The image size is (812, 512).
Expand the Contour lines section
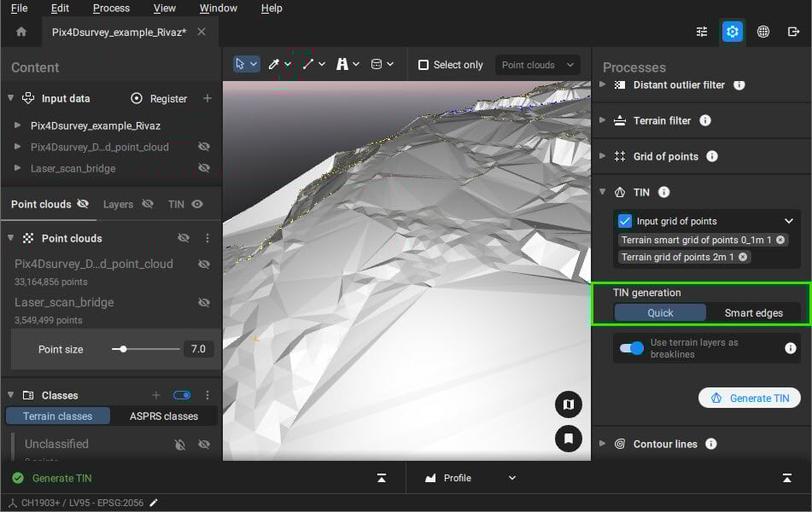coord(604,444)
